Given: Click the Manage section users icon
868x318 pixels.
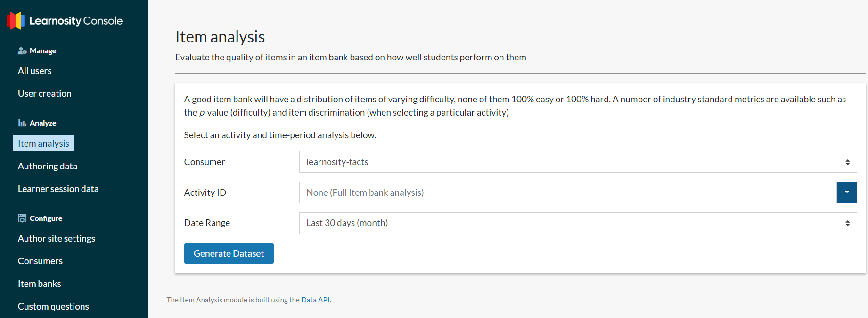Looking at the screenshot, I should point(22,50).
